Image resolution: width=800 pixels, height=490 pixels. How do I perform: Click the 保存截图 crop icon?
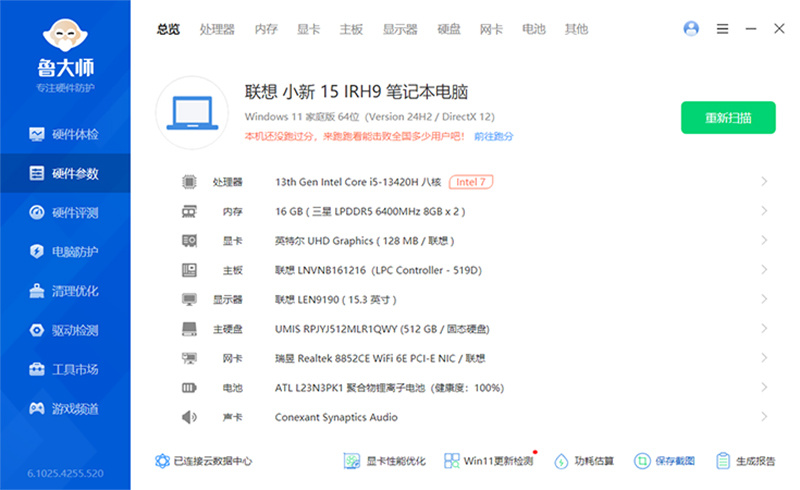[x=642, y=461]
